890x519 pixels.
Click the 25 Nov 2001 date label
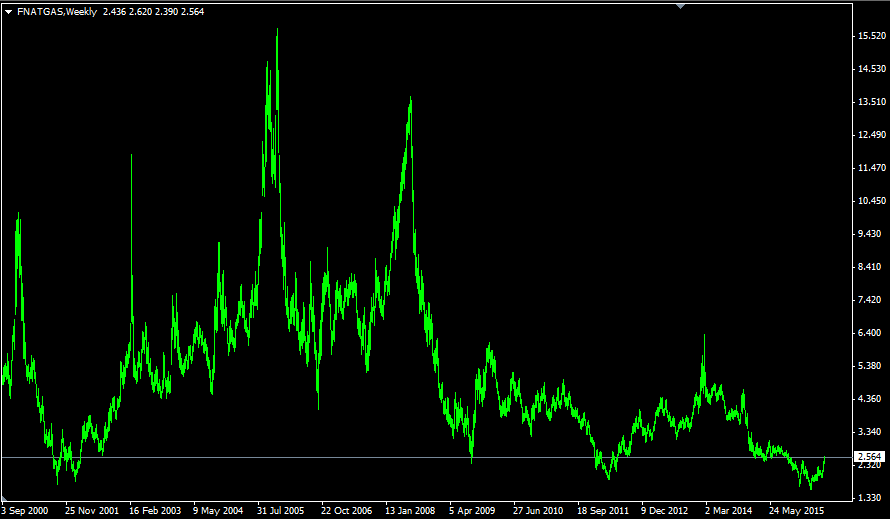click(x=92, y=510)
